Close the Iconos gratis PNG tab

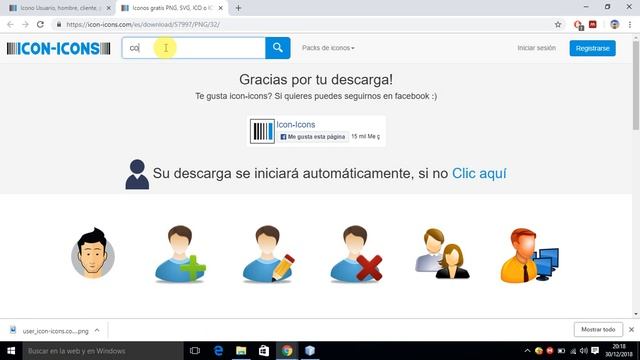point(220,8)
